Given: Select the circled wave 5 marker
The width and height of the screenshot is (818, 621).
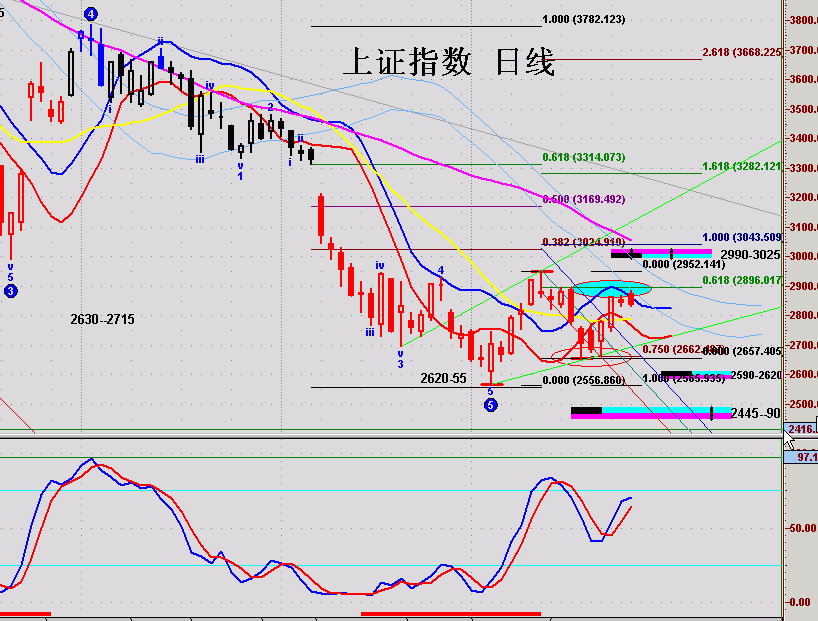Looking at the screenshot, I should [490, 404].
